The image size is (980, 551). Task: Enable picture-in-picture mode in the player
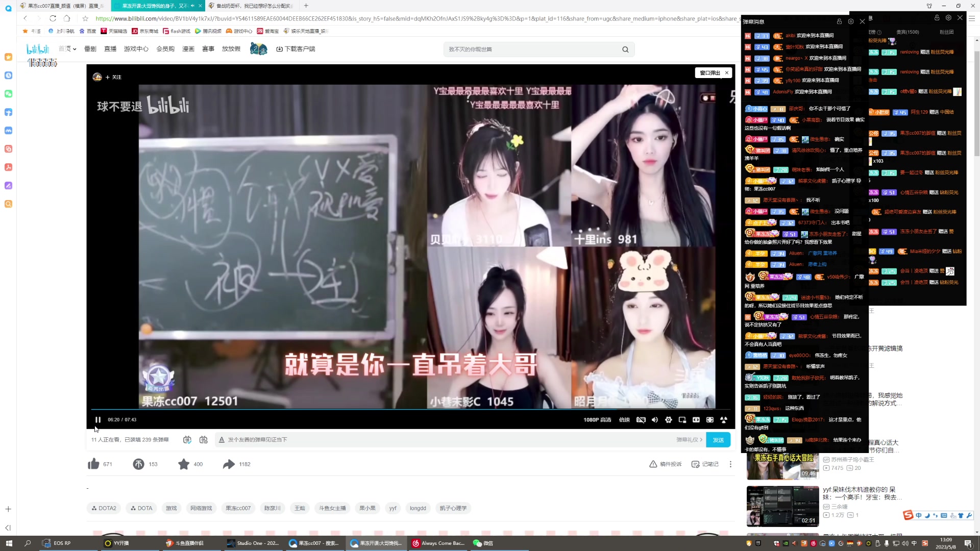click(x=682, y=420)
